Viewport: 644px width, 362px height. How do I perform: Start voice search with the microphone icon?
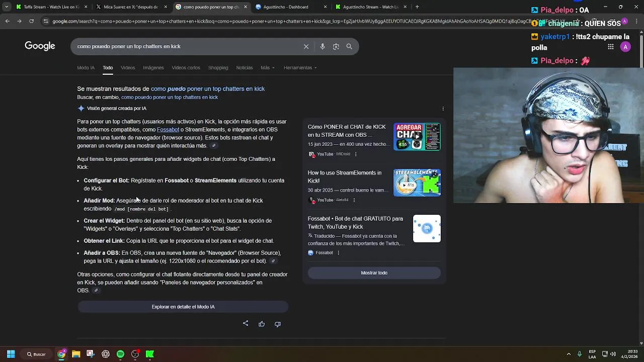pos(323,46)
